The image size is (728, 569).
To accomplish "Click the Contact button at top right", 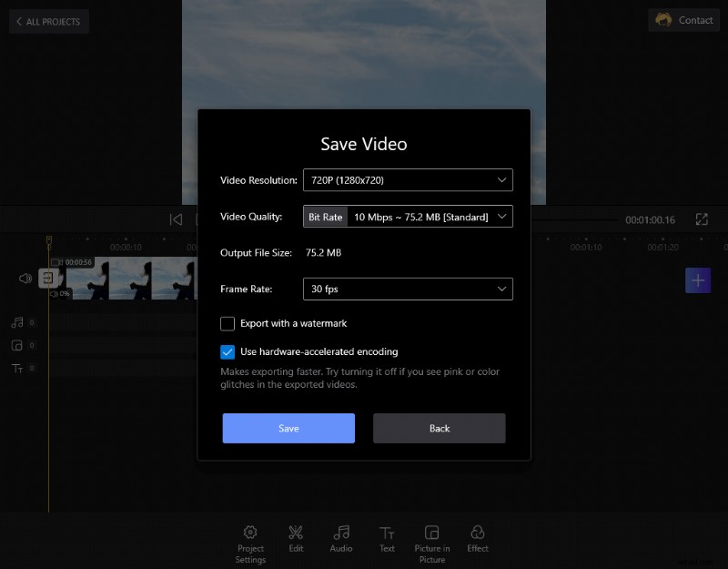I will 683,19.
